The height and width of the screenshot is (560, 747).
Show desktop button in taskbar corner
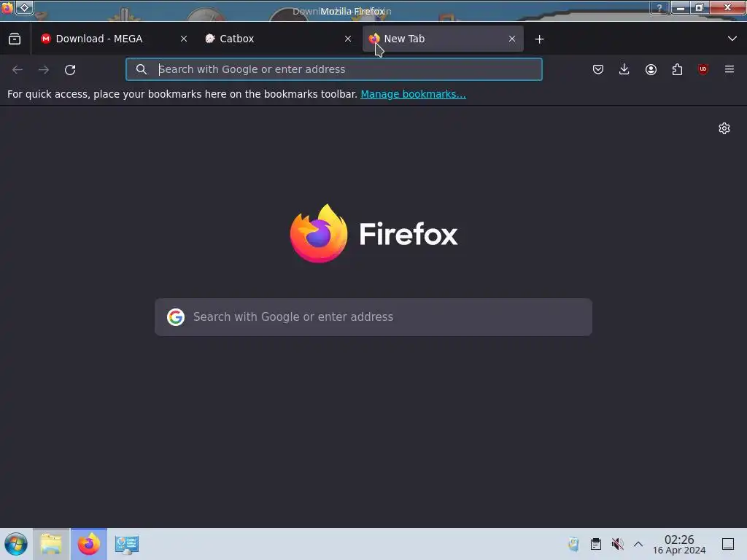[x=728, y=544]
